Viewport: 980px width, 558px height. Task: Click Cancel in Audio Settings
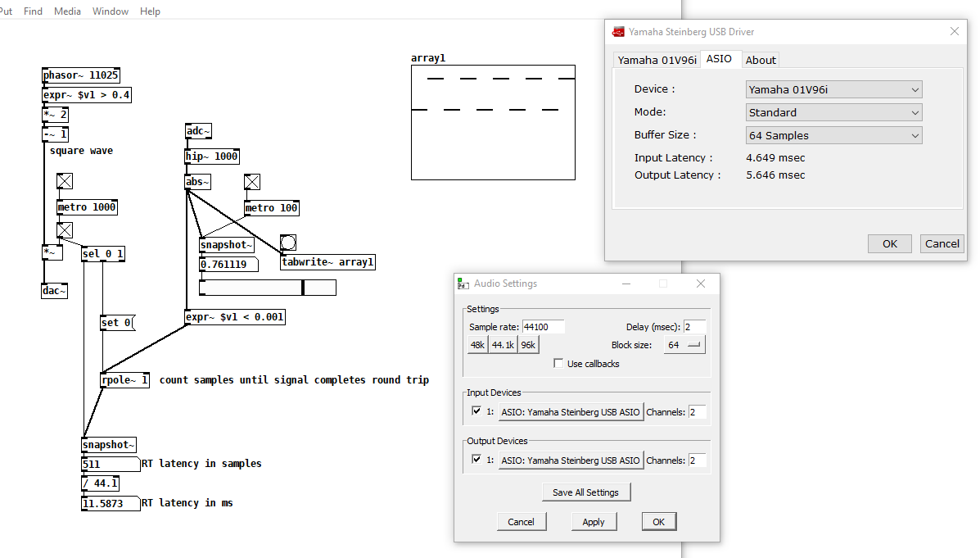[521, 522]
